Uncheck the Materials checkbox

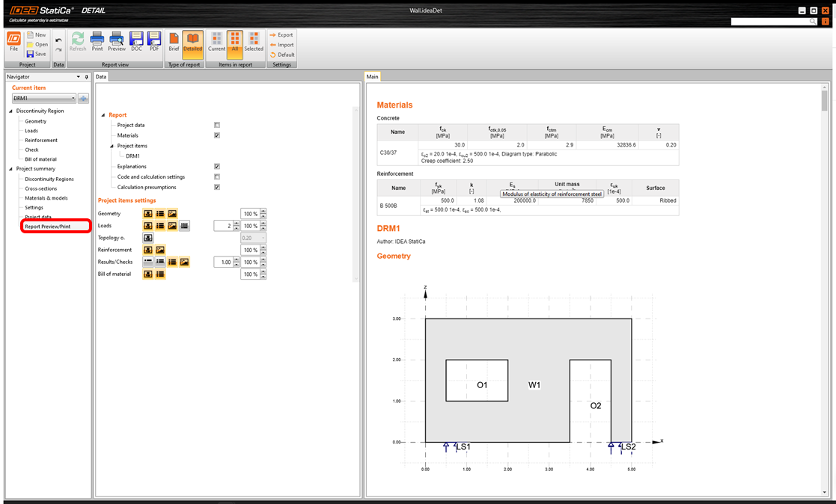coord(217,135)
